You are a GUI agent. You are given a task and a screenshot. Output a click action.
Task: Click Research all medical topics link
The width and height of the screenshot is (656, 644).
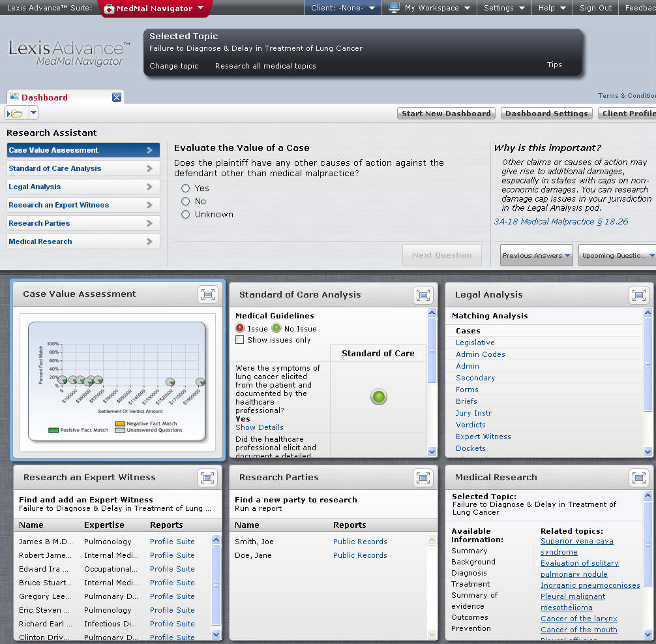[265, 66]
